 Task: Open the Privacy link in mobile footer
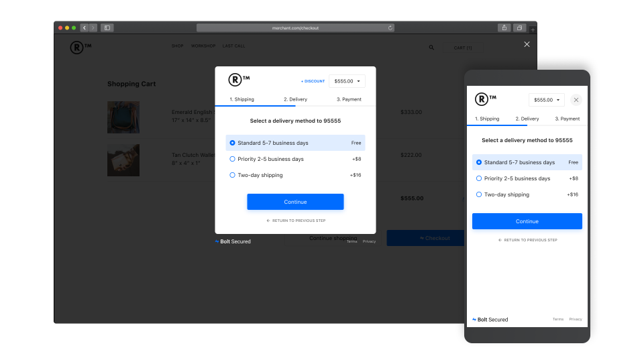[576, 319]
